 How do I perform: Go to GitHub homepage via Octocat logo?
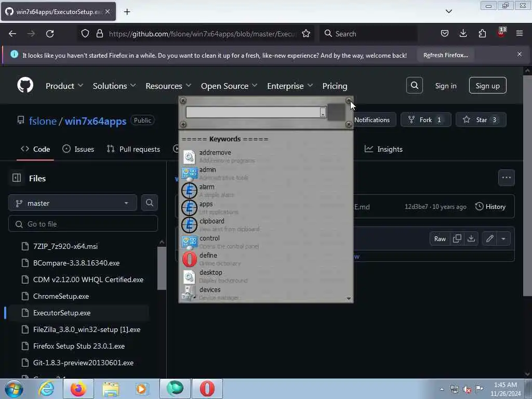tap(25, 85)
